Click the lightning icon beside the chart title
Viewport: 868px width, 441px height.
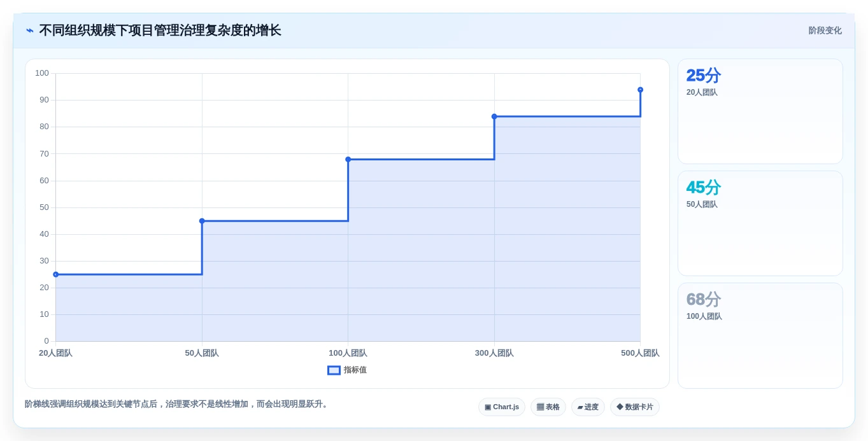click(x=30, y=31)
